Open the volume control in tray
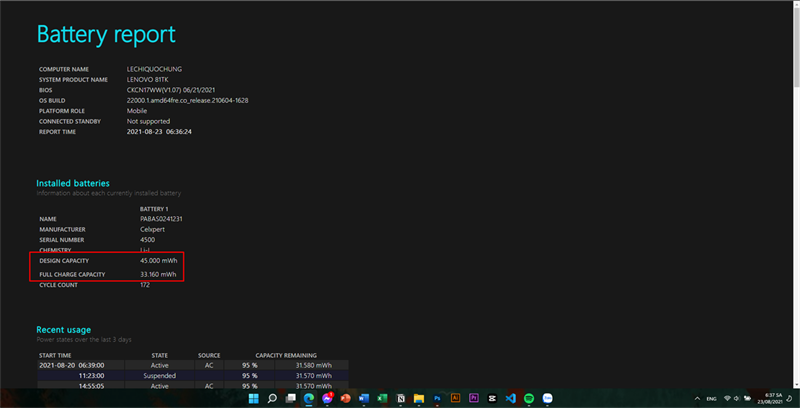The width and height of the screenshot is (800, 408). coord(737,398)
